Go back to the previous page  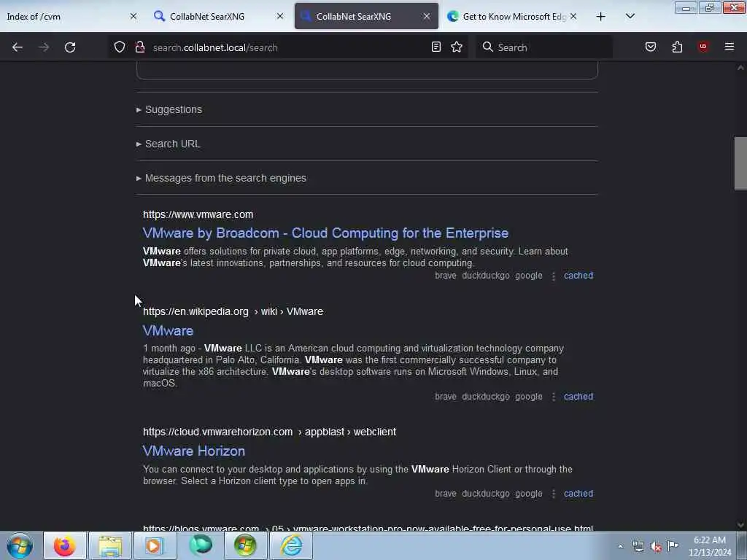[18, 47]
